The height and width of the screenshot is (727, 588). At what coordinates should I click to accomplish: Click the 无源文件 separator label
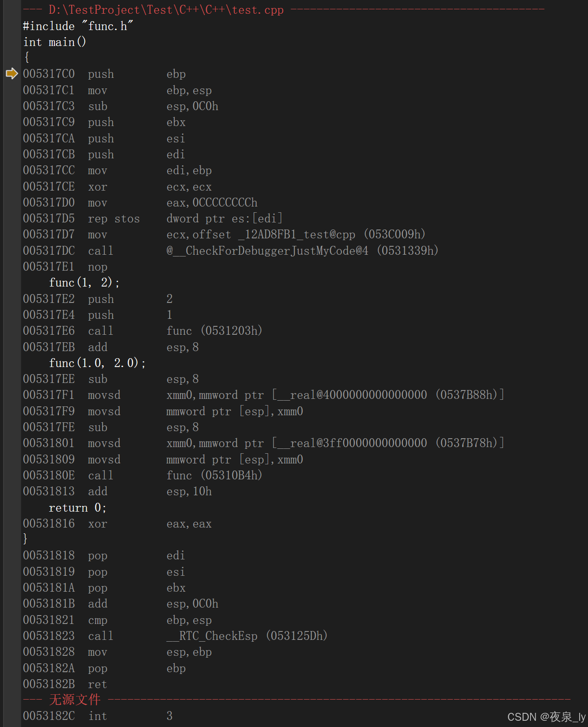point(75,700)
